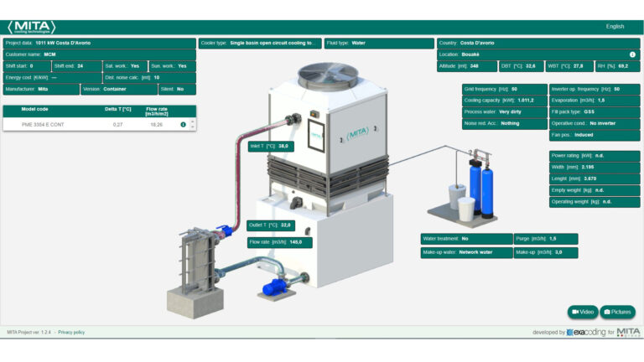
Task: Click the exacoding developer logo
Action: [x=586, y=333]
